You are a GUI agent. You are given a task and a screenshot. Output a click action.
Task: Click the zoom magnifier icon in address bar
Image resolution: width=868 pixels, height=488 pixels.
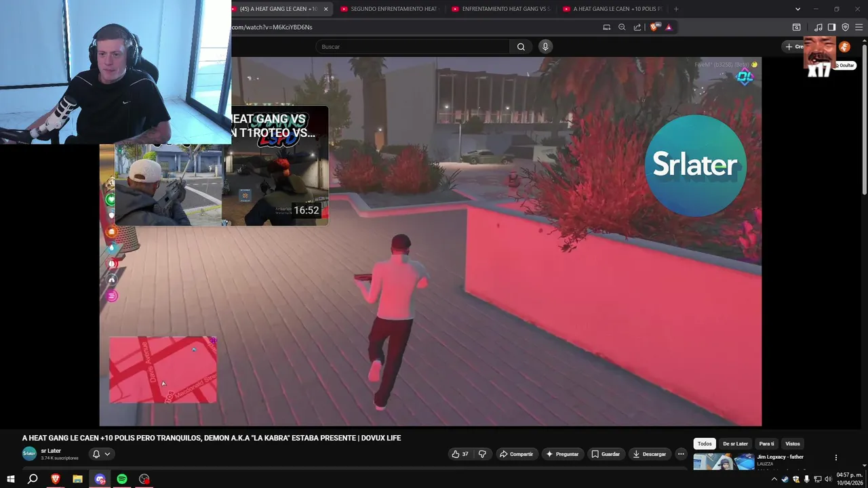click(x=622, y=27)
